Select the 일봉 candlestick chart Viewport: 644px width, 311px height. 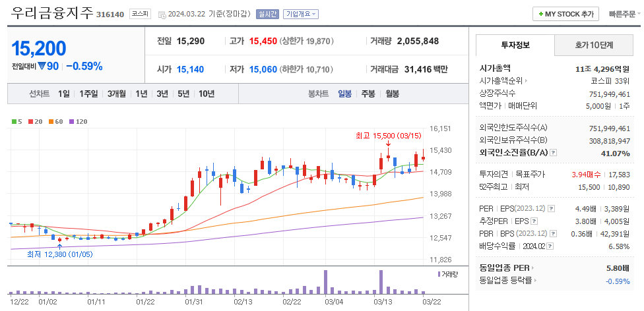pos(344,94)
